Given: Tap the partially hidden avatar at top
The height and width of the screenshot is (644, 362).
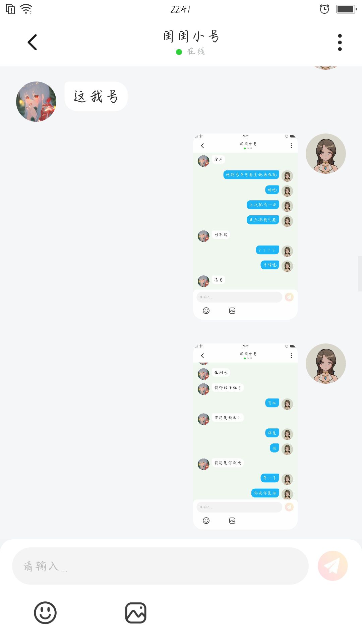Looking at the screenshot, I should tap(326, 68).
